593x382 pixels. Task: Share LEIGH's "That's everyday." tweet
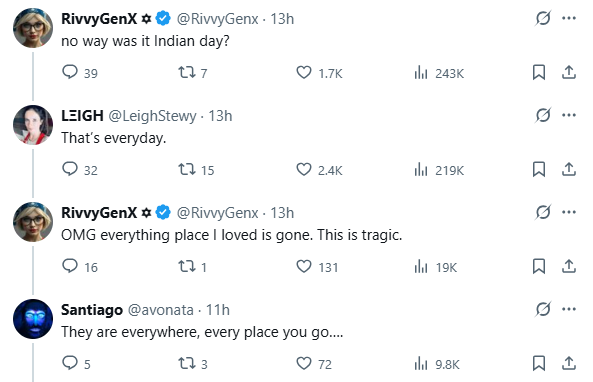[568, 169]
